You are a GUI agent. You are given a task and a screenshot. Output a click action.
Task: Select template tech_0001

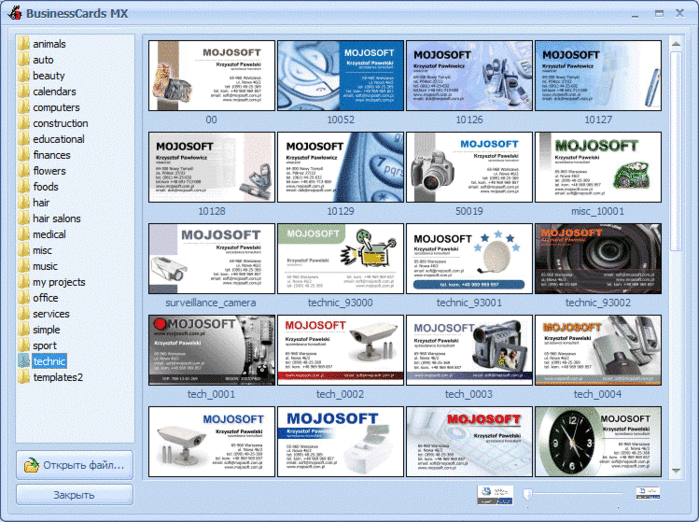coord(211,350)
